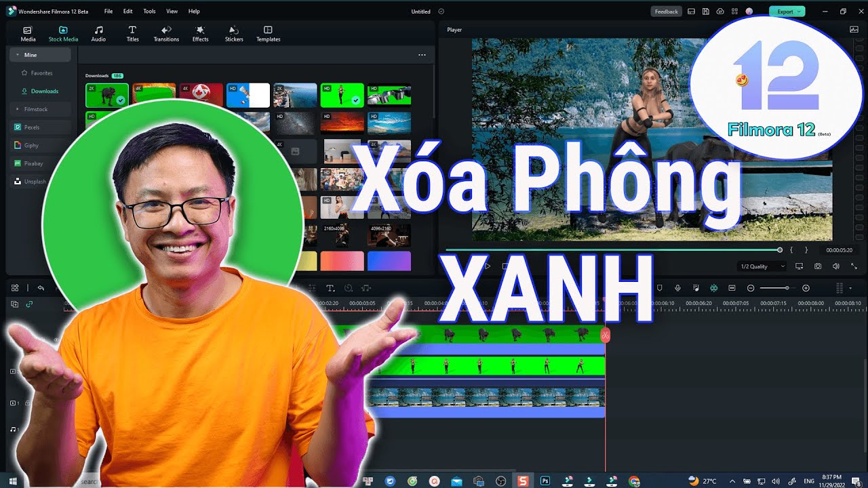Screen dimensions: 868x488
Task: Open the Media tab
Action: pos(28,34)
